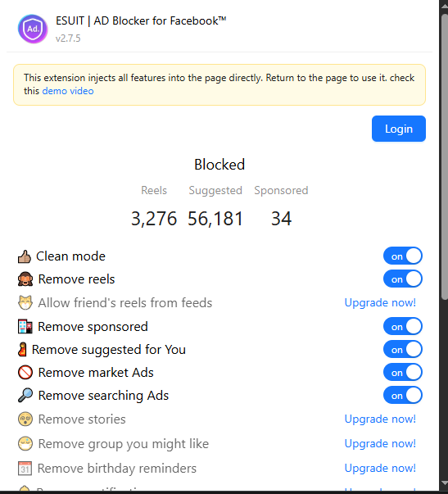Image resolution: width=448 pixels, height=494 pixels.
Task: Turn off Remove searching Ads switch
Action: tap(403, 396)
